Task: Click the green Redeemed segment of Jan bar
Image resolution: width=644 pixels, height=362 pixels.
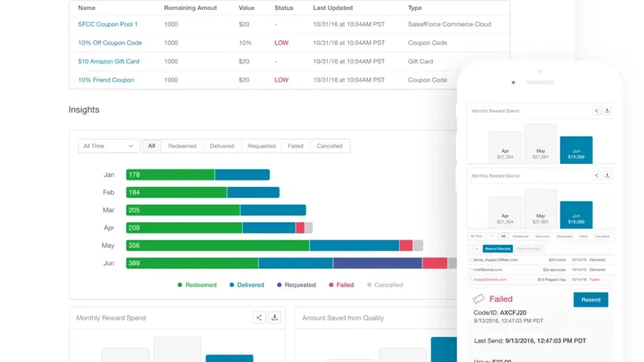Action: [170, 175]
